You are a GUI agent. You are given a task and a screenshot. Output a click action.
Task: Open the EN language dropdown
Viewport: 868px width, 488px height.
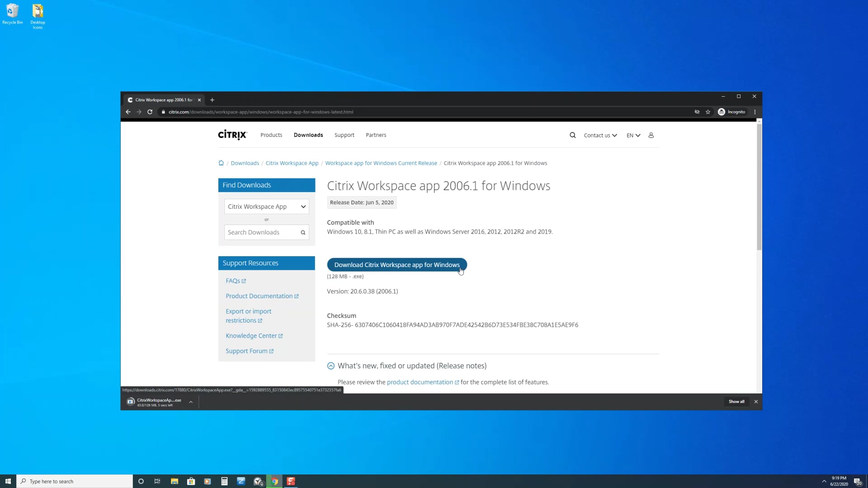click(632, 135)
